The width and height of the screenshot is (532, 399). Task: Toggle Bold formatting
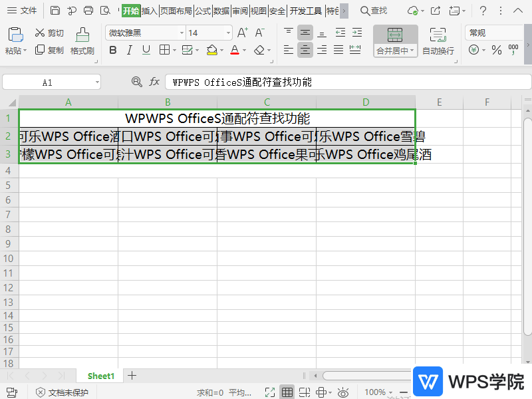coord(113,51)
